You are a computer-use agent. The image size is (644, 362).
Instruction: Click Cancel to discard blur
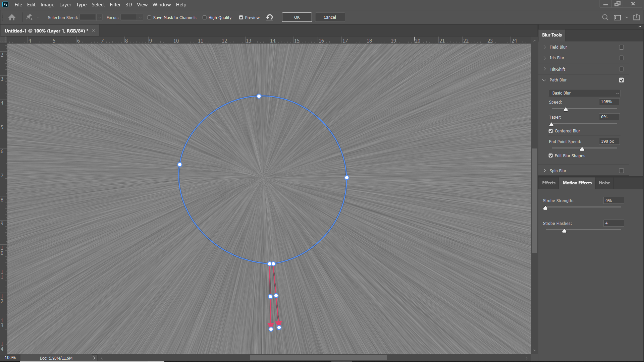tap(330, 17)
